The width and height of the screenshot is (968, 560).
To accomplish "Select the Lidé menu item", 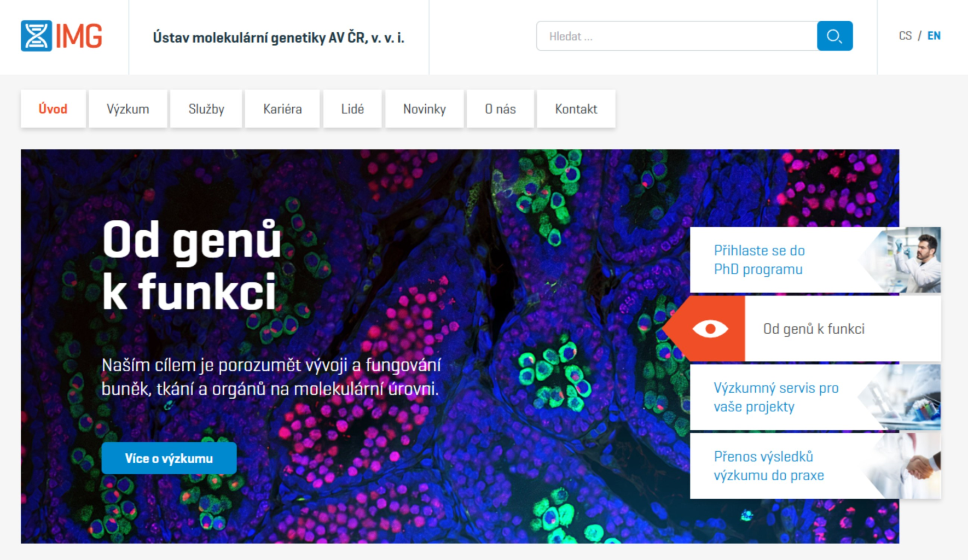I will pyautogui.click(x=352, y=109).
